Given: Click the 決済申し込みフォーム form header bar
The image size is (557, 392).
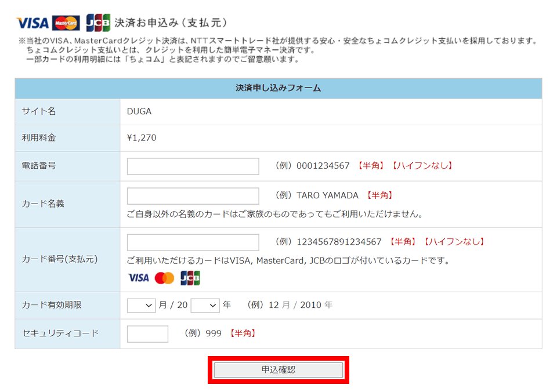Looking at the screenshot, I should [x=278, y=89].
